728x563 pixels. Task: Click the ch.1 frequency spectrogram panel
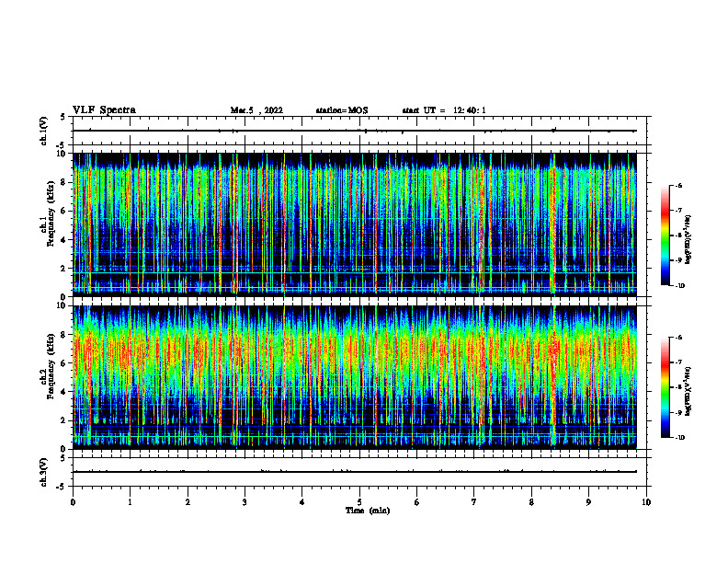[355, 224]
